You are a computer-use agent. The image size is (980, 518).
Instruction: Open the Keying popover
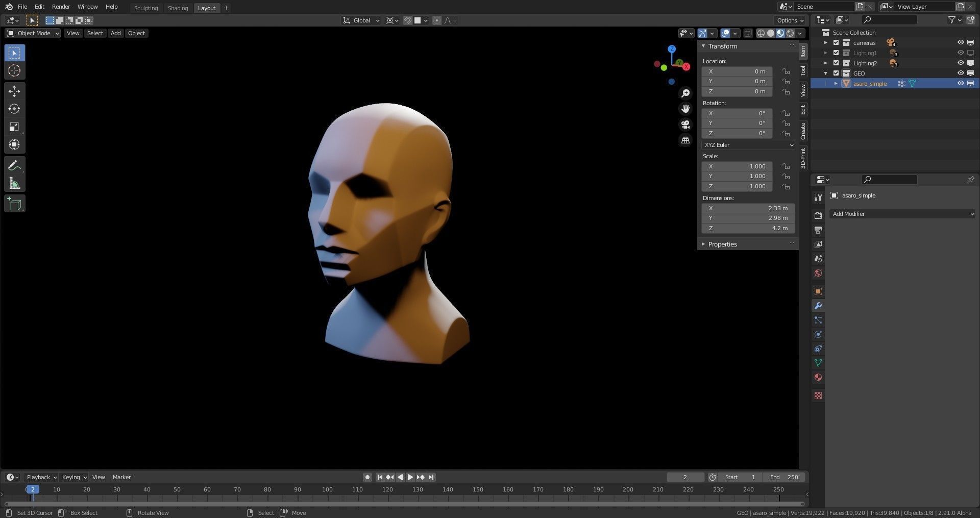click(x=74, y=477)
